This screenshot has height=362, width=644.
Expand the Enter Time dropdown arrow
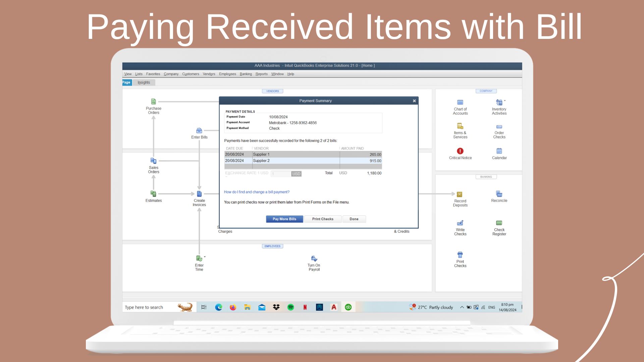[205, 257]
